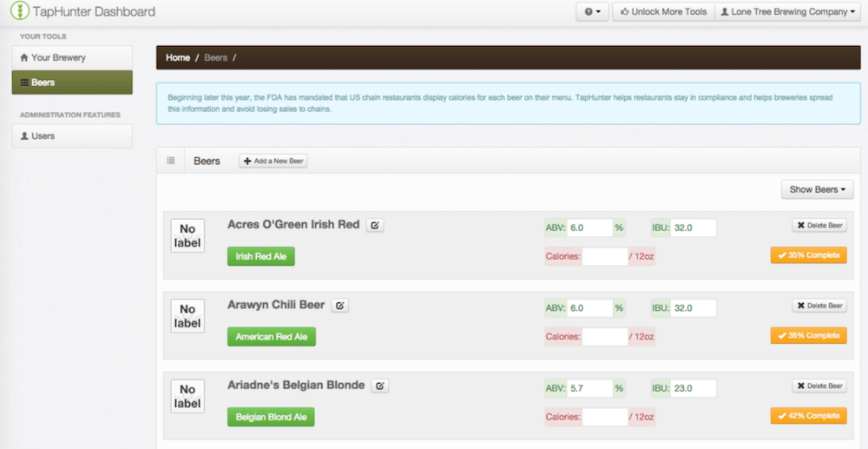Click ABV field showing 5.7

point(589,388)
